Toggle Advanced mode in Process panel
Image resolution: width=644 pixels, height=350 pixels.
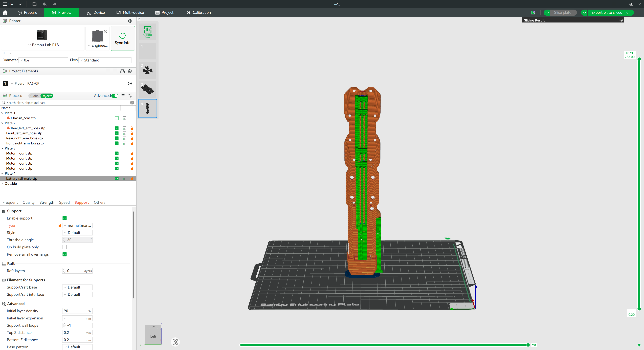coord(115,96)
